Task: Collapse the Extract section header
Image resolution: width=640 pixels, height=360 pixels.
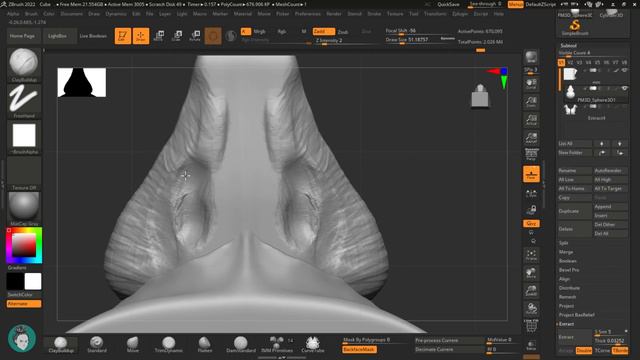Action: click(567, 324)
